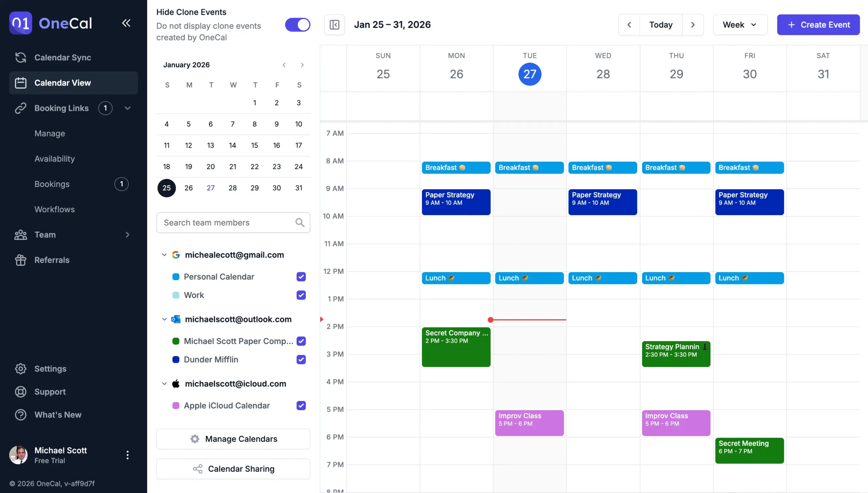Open Monday's Breakfast event

tap(456, 168)
